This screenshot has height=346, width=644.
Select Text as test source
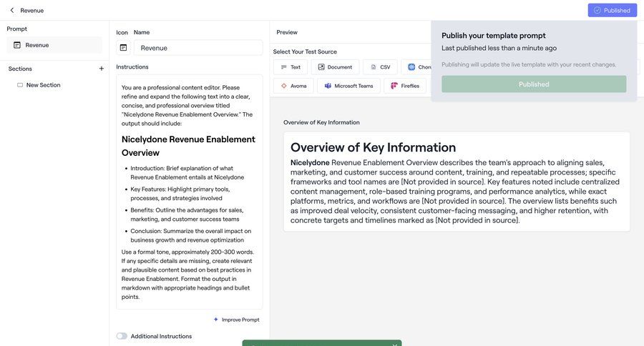click(291, 67)
